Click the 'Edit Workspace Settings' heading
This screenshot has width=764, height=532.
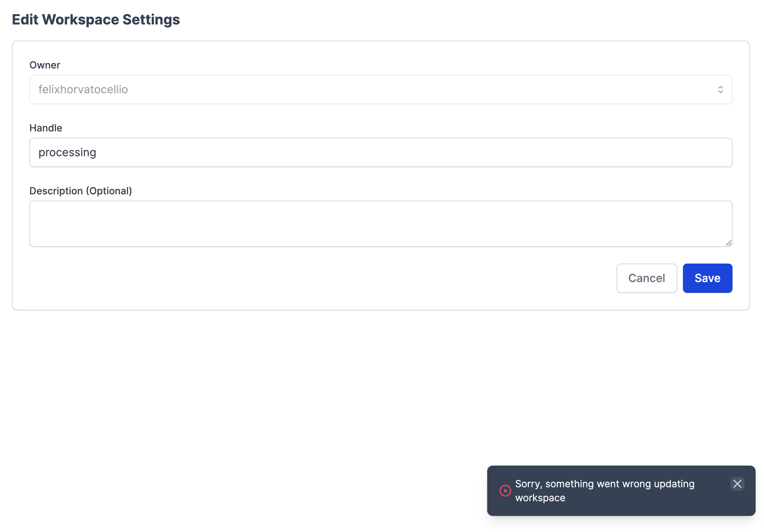(x=96, y=19)
